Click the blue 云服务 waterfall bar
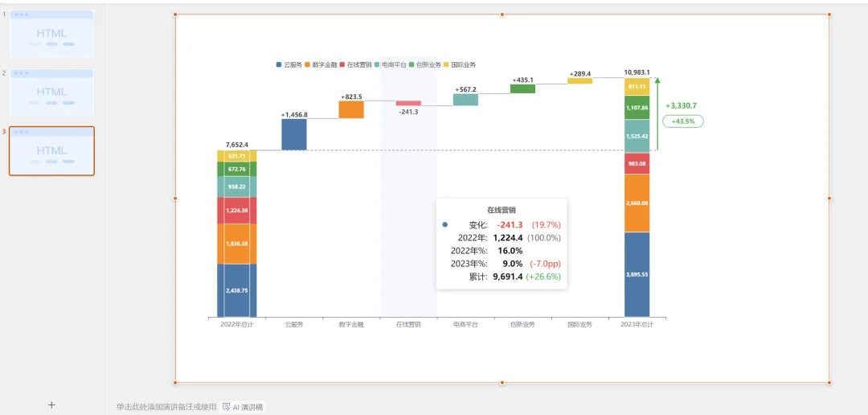 294,134
